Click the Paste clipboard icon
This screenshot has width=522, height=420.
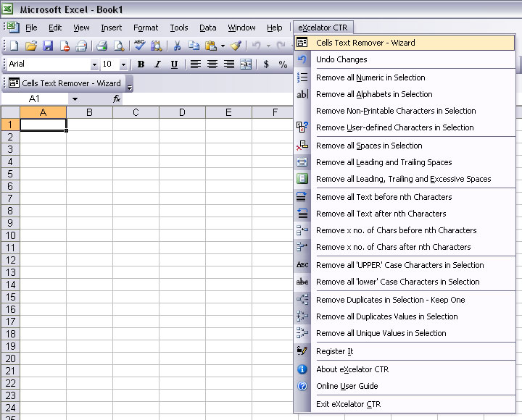[211, 46]
